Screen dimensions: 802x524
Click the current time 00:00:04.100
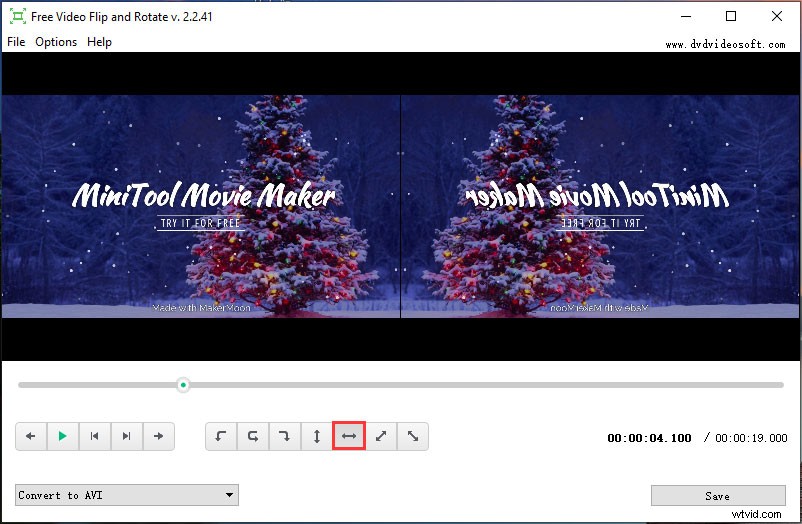[649, 438]
